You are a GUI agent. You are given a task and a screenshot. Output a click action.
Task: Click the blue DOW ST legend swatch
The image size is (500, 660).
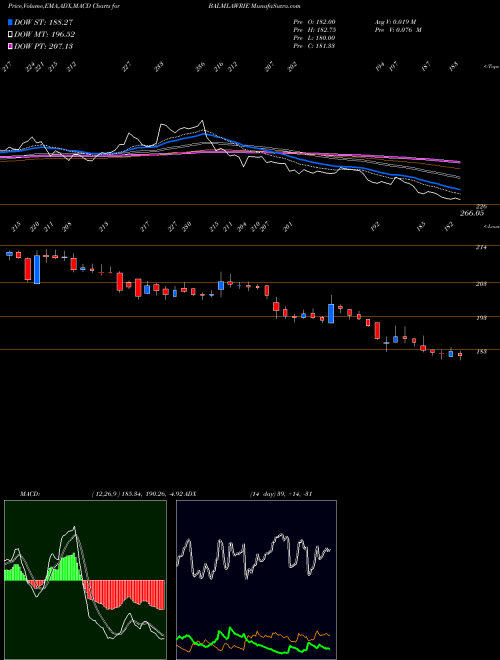(x=10, y=22)
